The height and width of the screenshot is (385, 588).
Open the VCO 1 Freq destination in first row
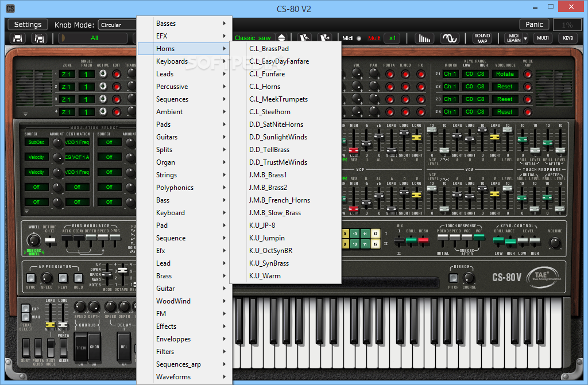click(77, 142)
